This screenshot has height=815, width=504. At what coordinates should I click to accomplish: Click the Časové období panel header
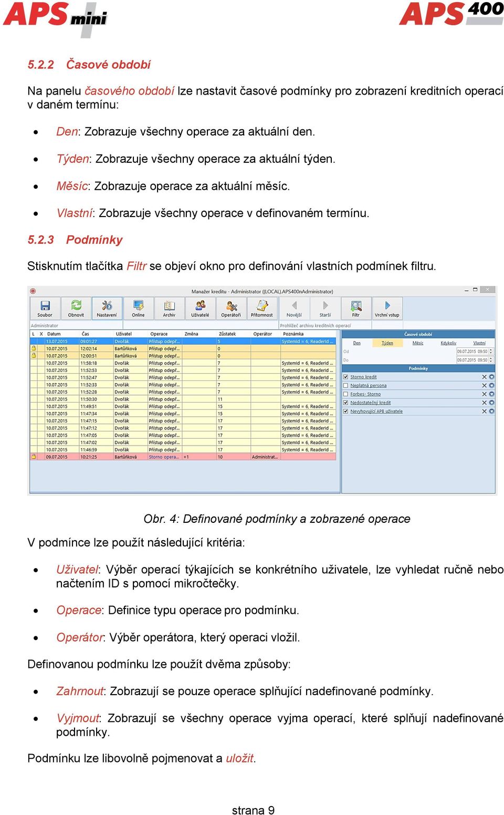pyautogui.click(x=418, y=334)
